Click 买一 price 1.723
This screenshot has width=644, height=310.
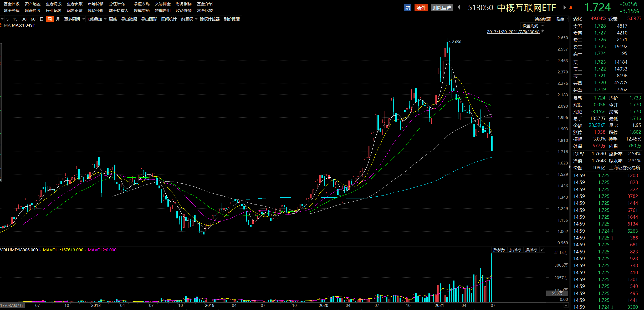click(600, 62)
